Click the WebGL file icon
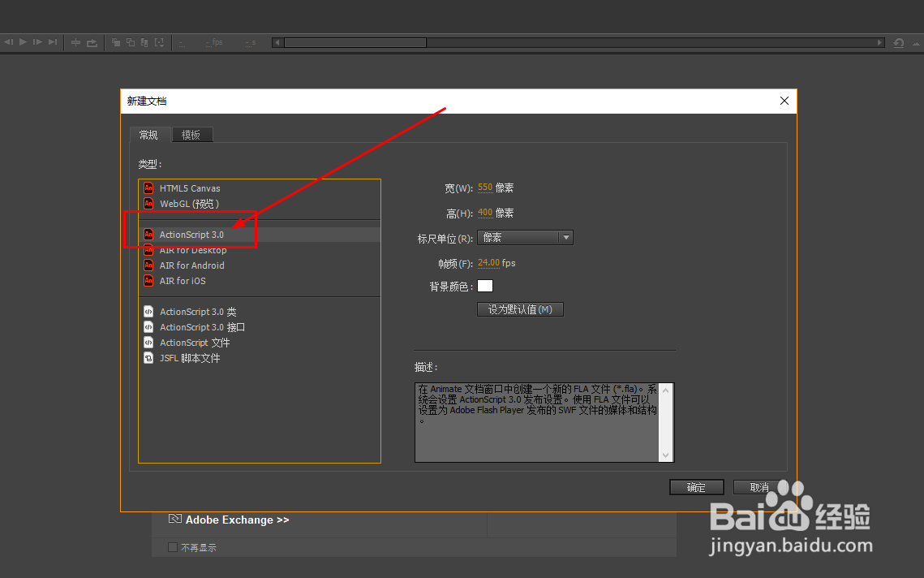924x578 pixels. 148,204
